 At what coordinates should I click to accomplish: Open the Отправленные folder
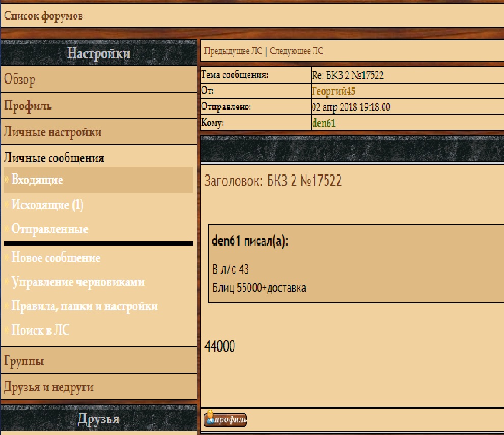click(x=49, y=229)
